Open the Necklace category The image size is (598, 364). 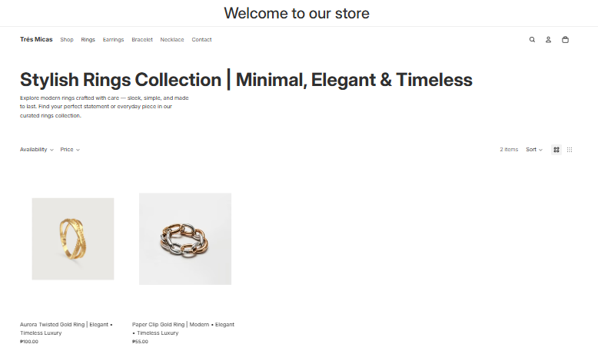(x=172, y=40)
